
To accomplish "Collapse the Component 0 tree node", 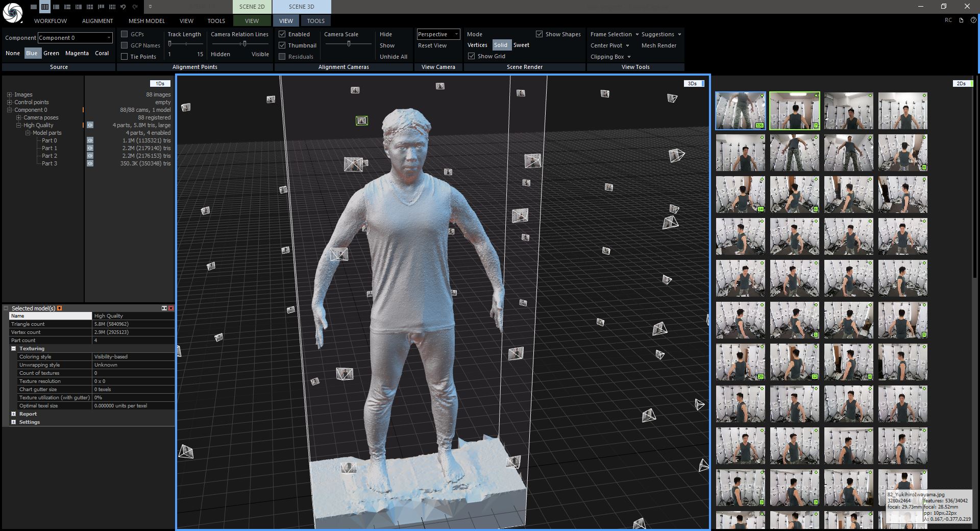I will (9, 110).
